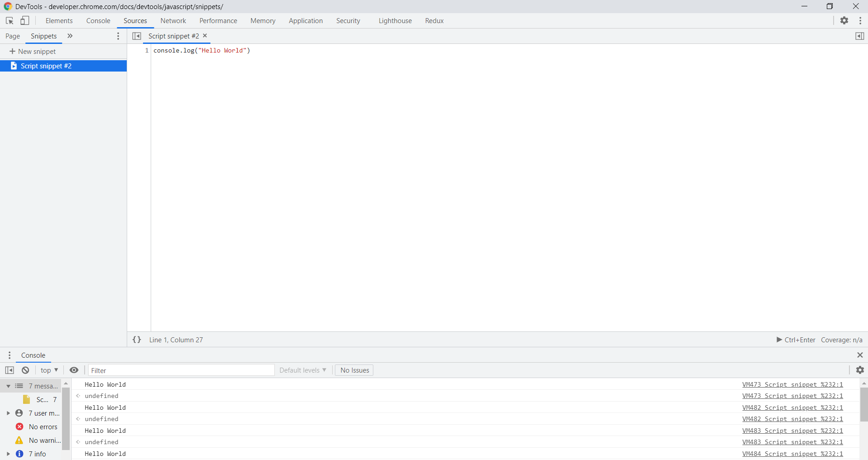Toggle the device toolbar
The image size is (868, 460).
(x=25, y=20)
